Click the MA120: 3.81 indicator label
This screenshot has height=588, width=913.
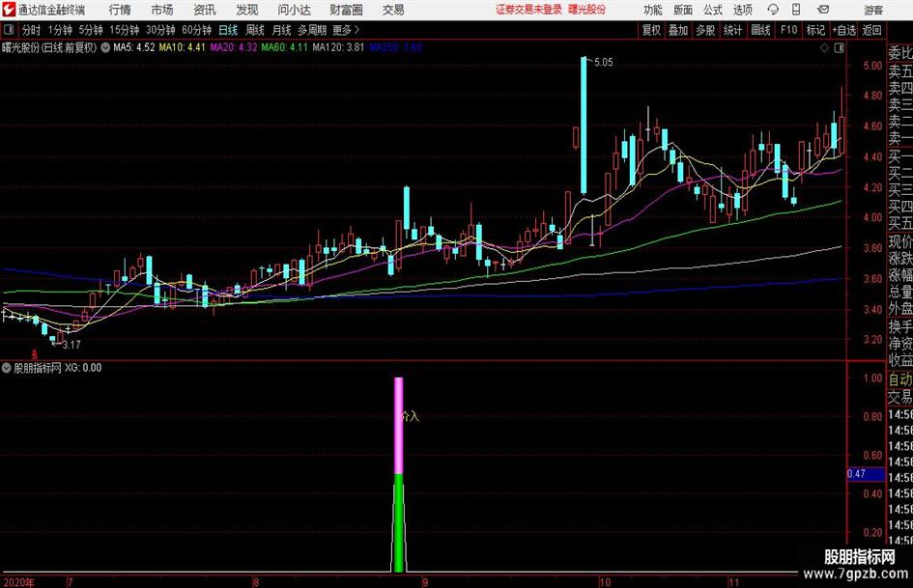[x=338, y=47]
